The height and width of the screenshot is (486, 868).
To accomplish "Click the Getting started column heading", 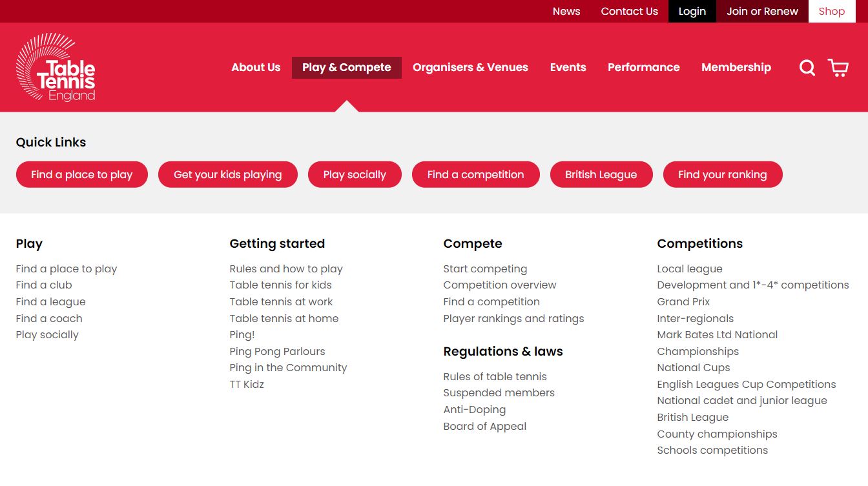I will [x=277, y=243].
